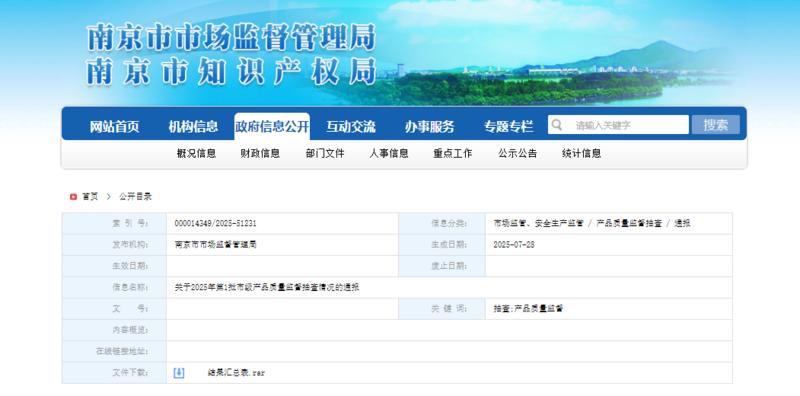Click the 生成日期 field label
Image resolution: width=800 pixels, height=396 pixels.
(449, 245)
